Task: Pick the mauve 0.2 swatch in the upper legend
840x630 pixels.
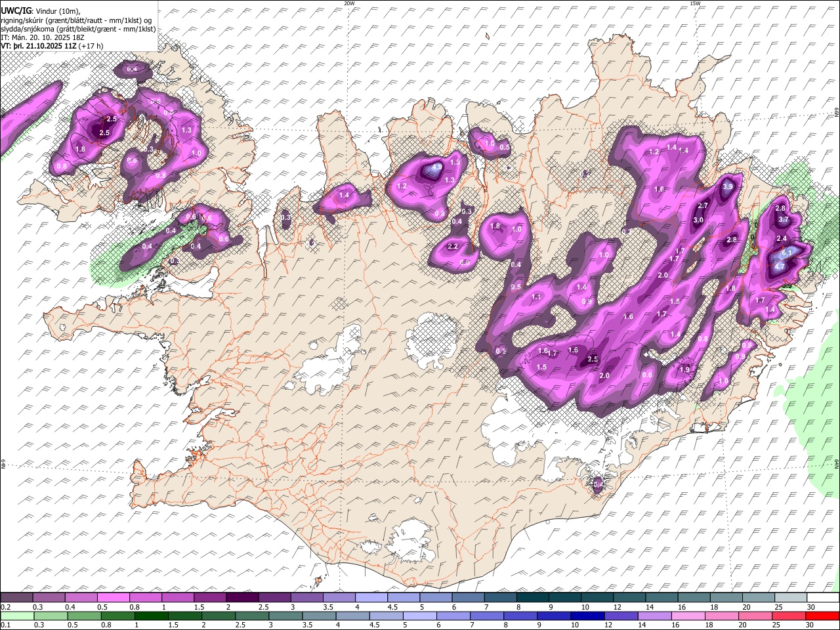Action: (16, 597)
